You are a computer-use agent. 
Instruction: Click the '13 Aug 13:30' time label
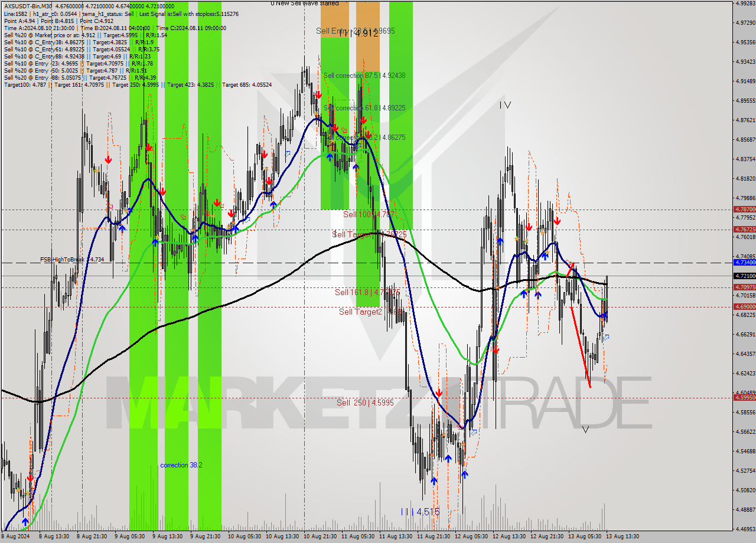pos(622,537)
